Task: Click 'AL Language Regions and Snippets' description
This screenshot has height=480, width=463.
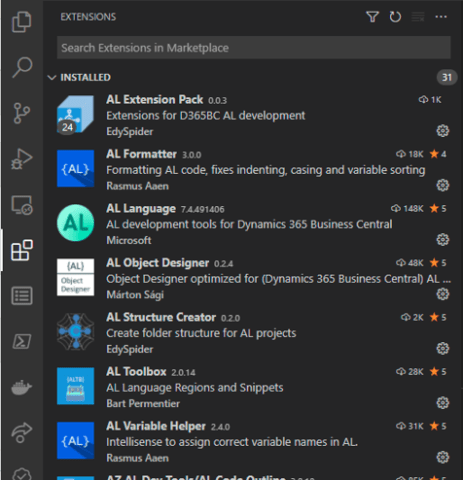Action: tap(195, 388)
